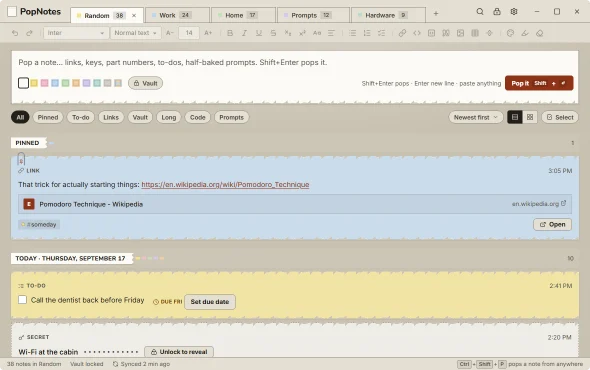
Task: Insert an image from the toolbar
Action: pyautogui.click(x=460, y=33)
